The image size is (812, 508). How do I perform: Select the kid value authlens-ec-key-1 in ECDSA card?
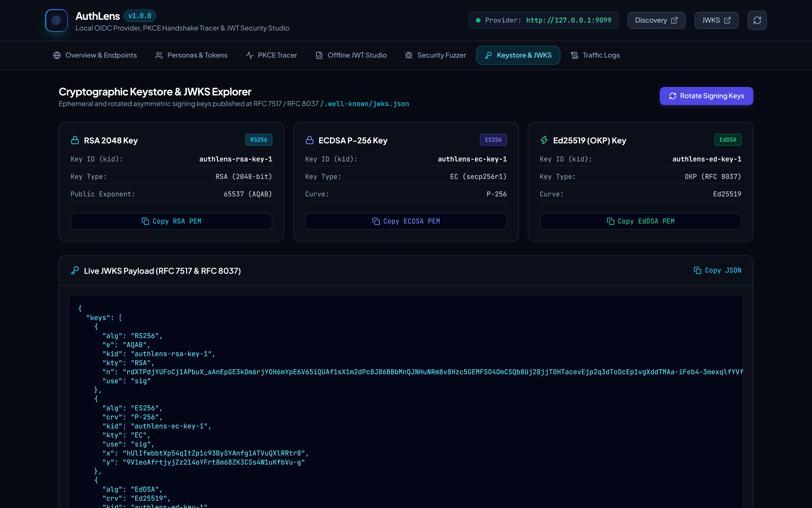(x=472, y=159)
